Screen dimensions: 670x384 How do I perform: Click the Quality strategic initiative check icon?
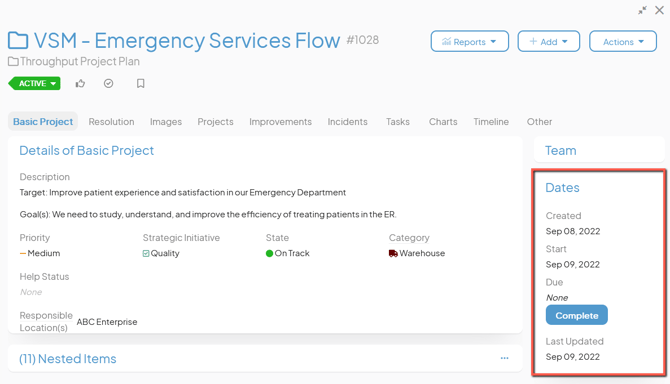[146, 254]
